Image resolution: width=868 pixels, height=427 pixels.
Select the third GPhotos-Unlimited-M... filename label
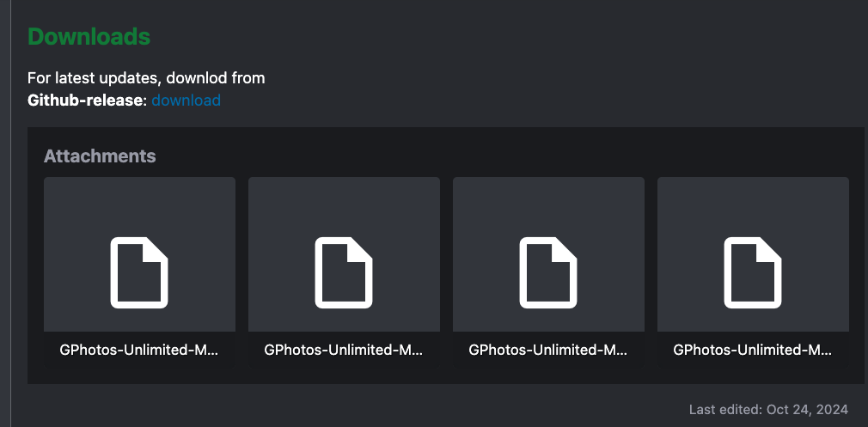548,350
